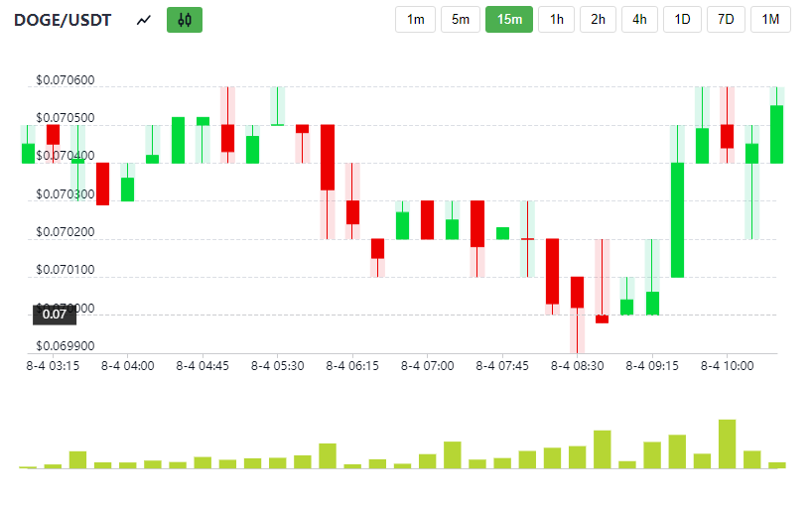Show the 7D interval chart
The width and height of the screenshot is (812, 506).
[x=726, y=20]
